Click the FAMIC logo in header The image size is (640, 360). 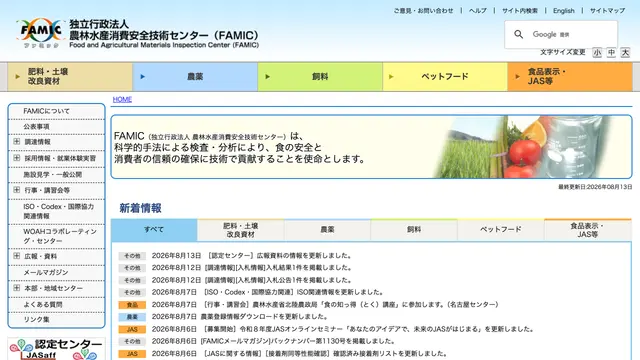40,33
